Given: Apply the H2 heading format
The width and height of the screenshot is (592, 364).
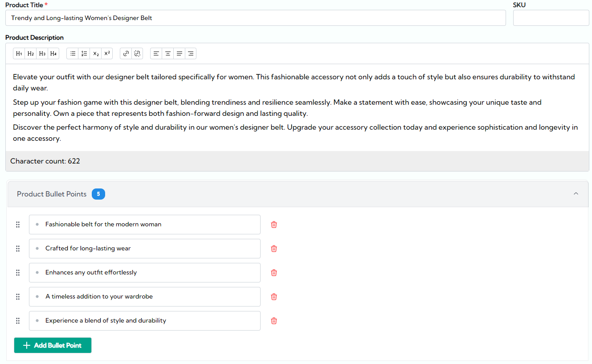Looking at the screenshot, I should [x=30, y=53].
